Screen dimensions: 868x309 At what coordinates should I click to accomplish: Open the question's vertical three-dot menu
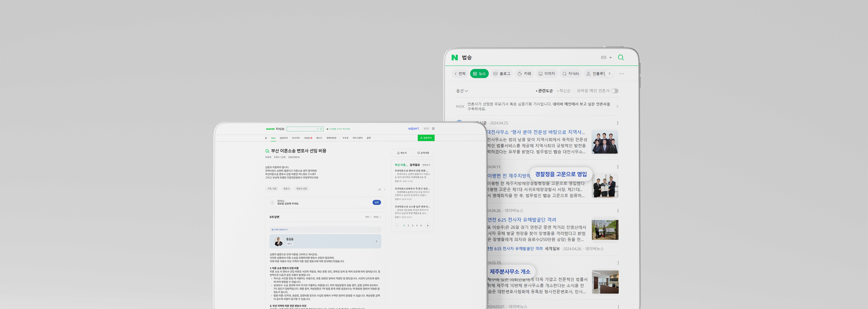pyautogui.click(x=385, y=189)
